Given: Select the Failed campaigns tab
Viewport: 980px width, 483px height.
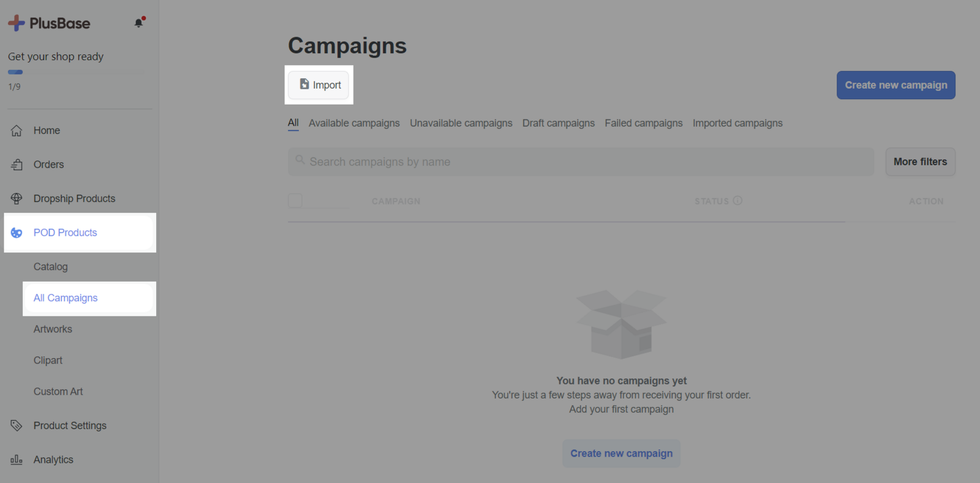Looking at the screenshot, I should (x=643, y=123).
